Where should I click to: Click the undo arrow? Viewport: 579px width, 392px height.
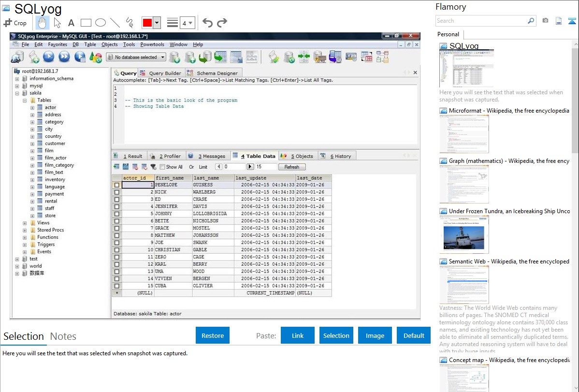207,23
